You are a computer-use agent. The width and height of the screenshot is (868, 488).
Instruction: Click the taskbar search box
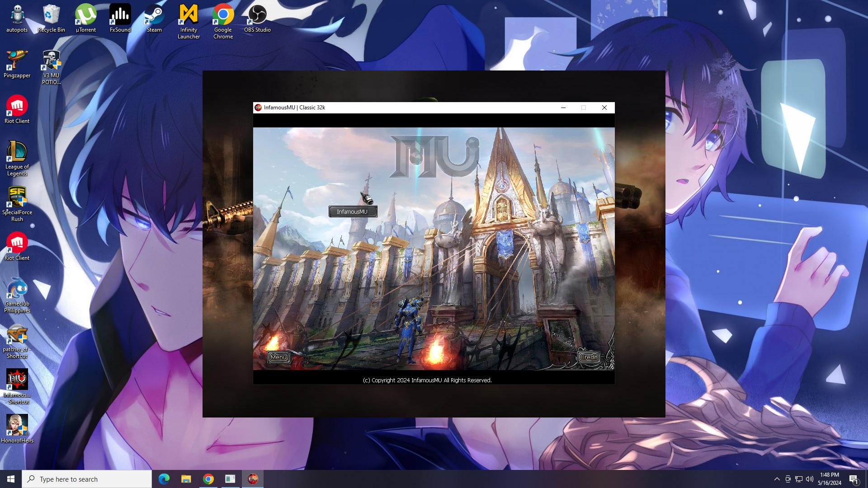(x=87, y=479)
